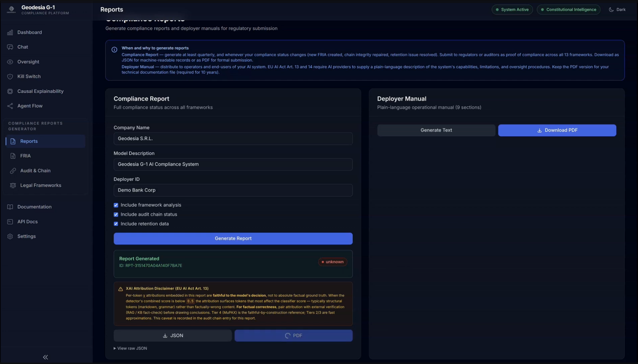
Task: Click Generate Text for Deployer Manual
Action: [436, 130]
